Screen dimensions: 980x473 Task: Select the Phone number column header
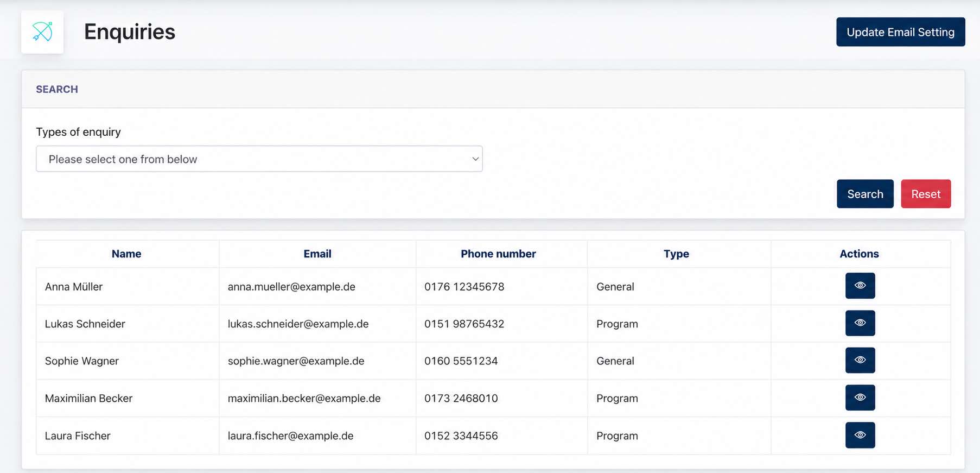click(x=498, y=254)
